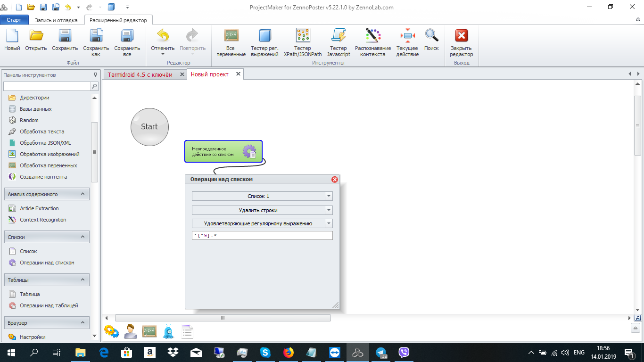Close the Операции над списком dialog
Viewport: 644px width, 362px height.
[x=335, y=180]
